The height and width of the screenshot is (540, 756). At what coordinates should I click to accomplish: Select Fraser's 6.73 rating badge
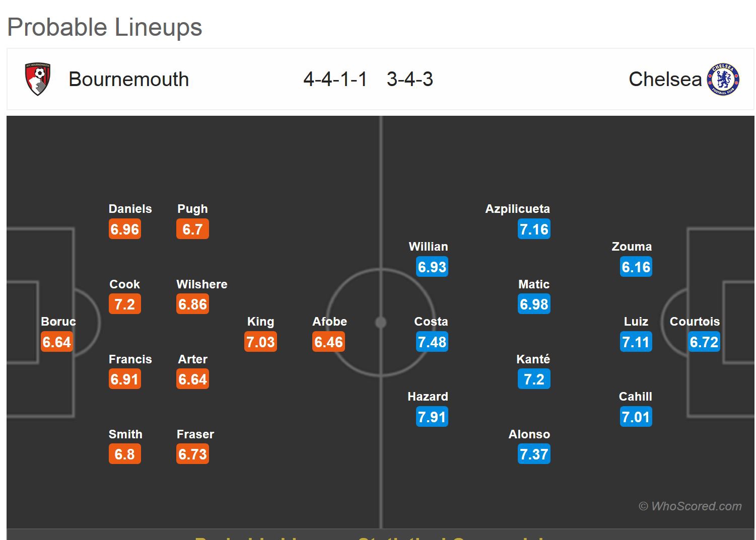[x=192, y=454]
